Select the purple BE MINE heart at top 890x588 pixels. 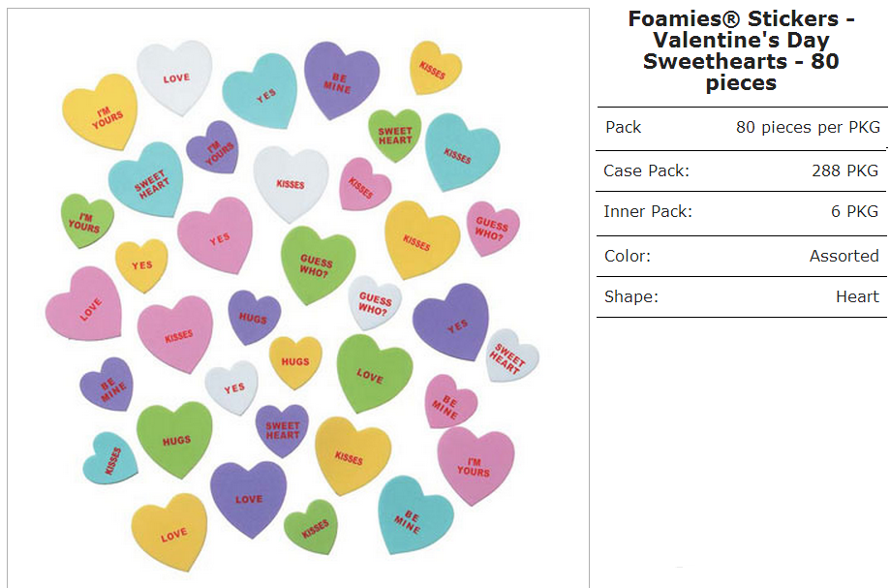tap(341, 80)
